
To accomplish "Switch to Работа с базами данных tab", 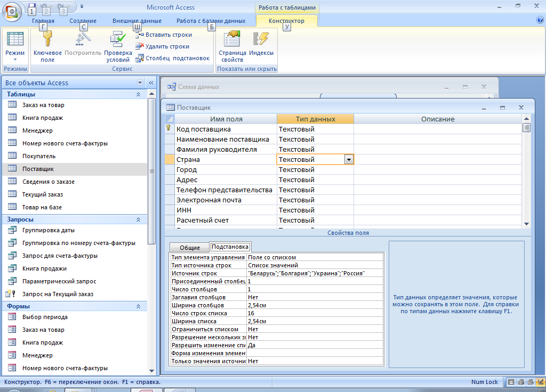I will (211, 21).
